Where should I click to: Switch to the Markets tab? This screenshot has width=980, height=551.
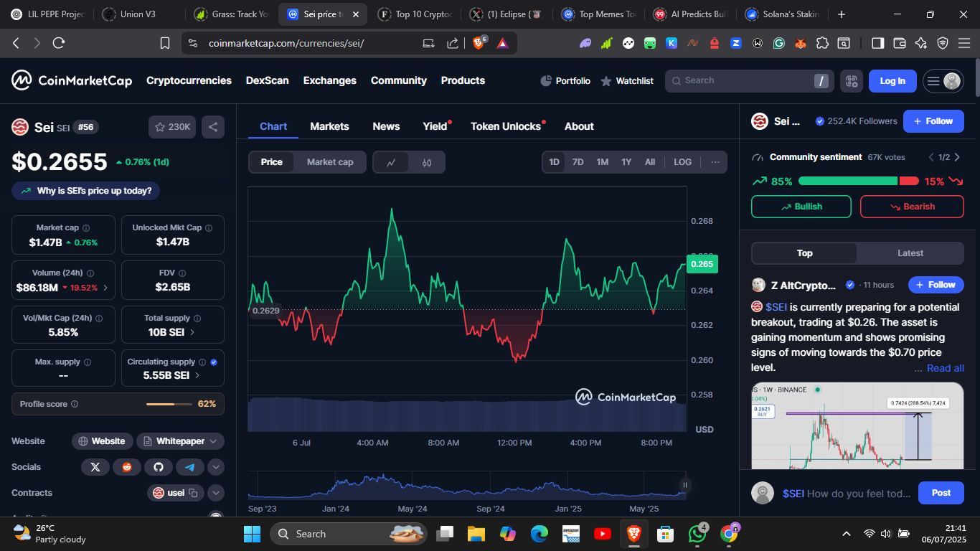click(329, 126)
